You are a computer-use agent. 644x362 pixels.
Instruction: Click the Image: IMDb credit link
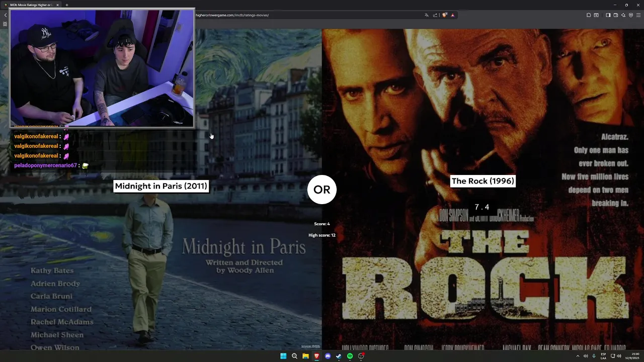click(x=310, y=346)
